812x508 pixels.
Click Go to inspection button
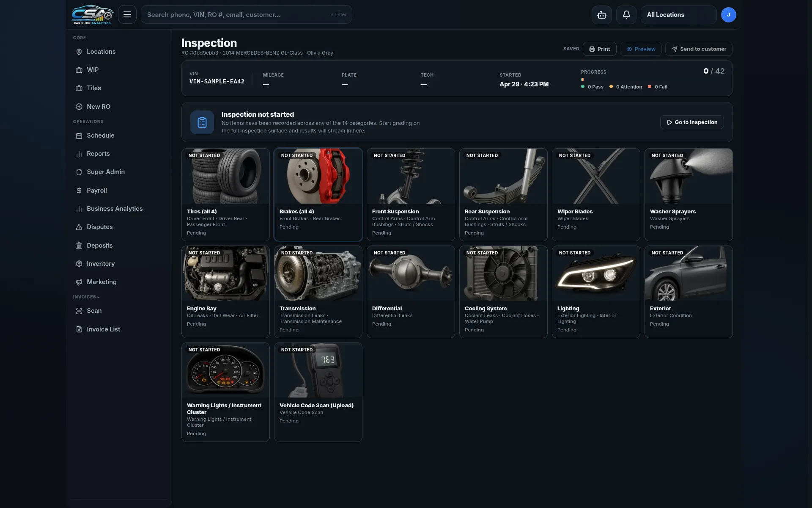(692, 122)
